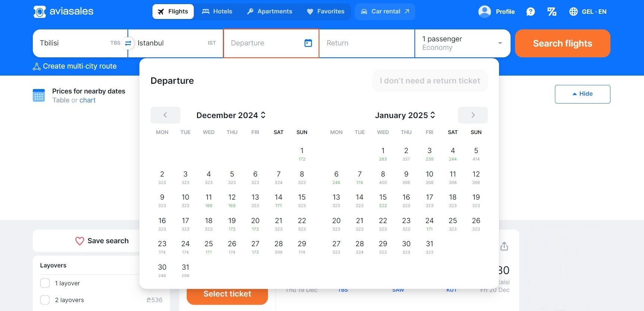Select January 7 priced 174

click(360, 177)
